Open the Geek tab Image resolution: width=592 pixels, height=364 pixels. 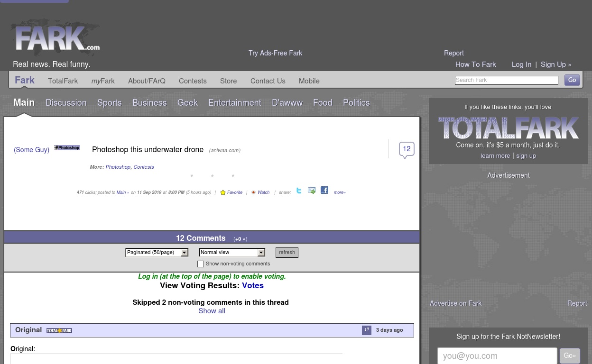point(188,103)
